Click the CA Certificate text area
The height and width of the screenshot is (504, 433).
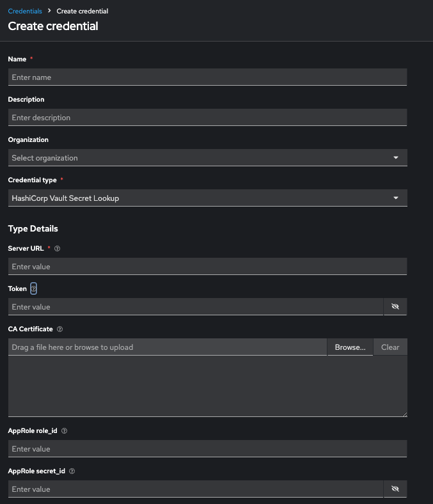(207, 386)
